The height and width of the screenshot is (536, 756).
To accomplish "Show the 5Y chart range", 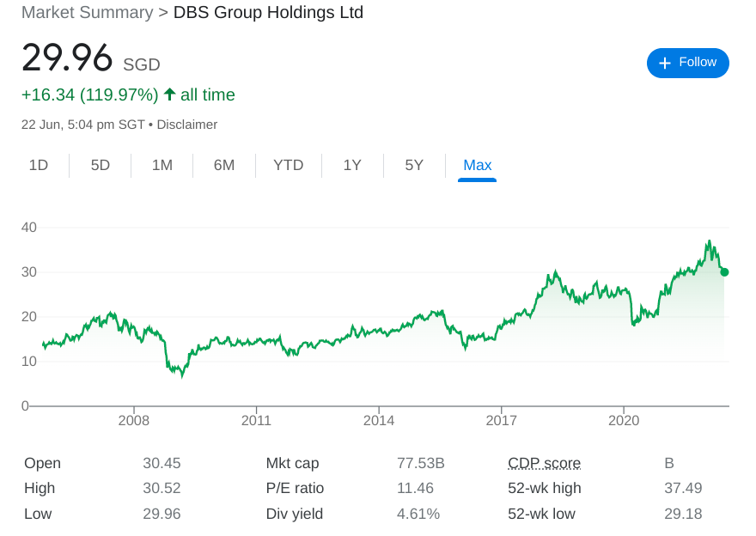I will (x=414, y=165).
